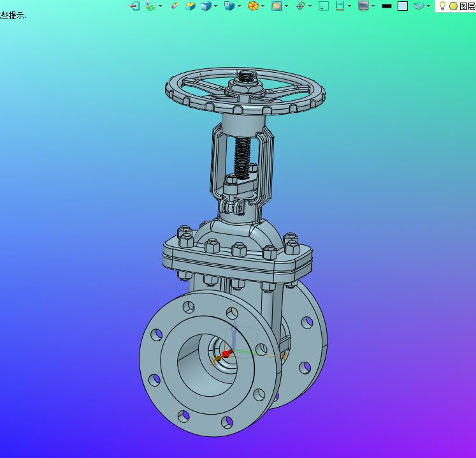
Task: Click the orange faceted mesh icon
Action: (x=253, y=6)
